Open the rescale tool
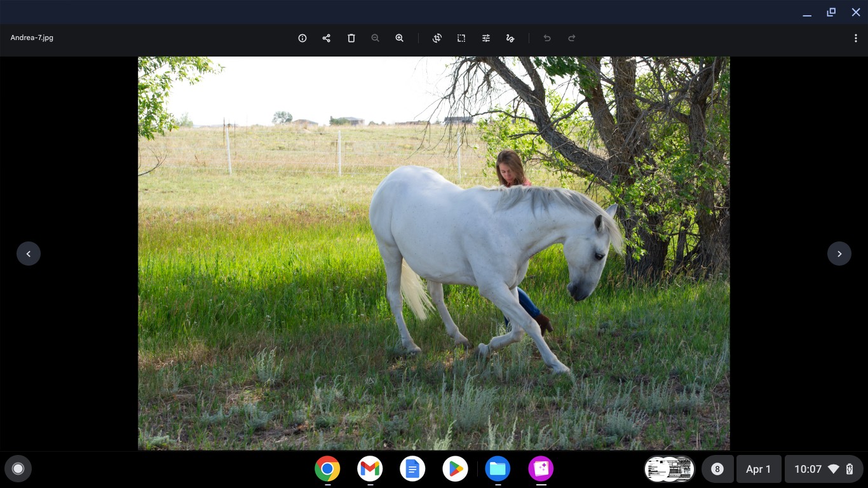The width and height of the screenshot is (868, 488). point(461,38)
